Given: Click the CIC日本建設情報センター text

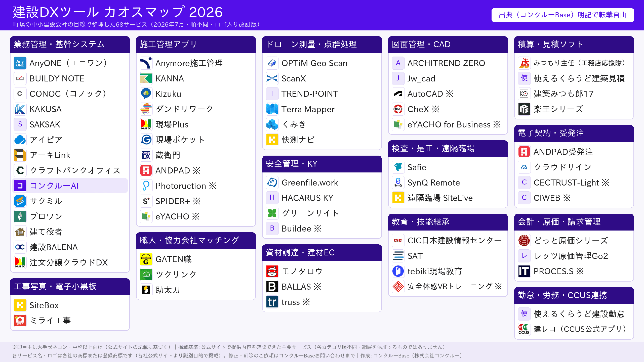Looking at the screenshot, I should point(455,241).
